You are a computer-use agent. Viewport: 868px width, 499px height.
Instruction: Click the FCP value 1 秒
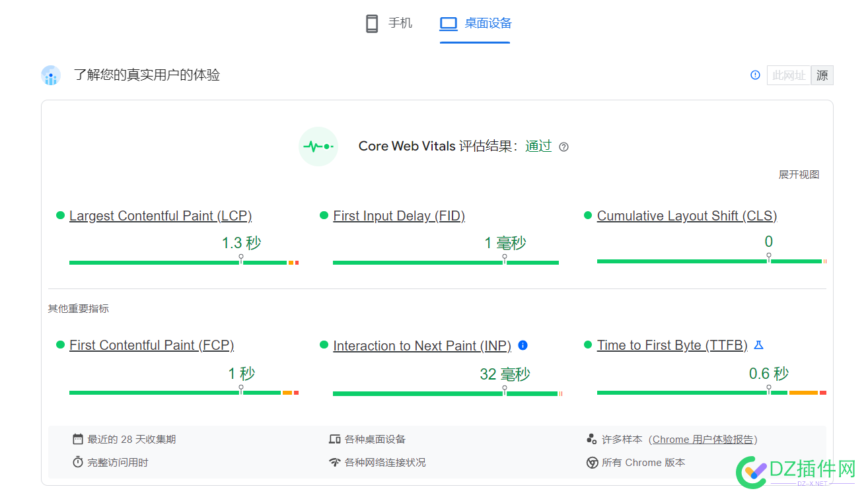pyautogui.click(x=241, y=374)
